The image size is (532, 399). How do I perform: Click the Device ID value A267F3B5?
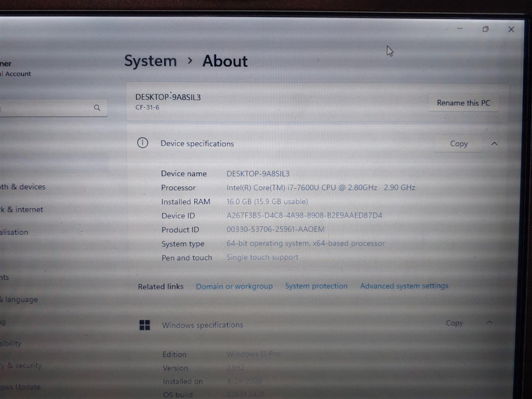click(x=304, y=215)
